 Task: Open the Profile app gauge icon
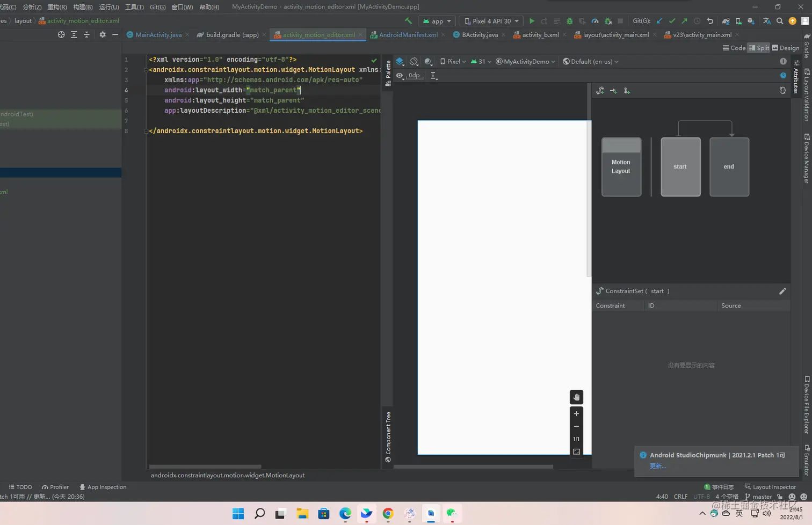click(595, 21)
